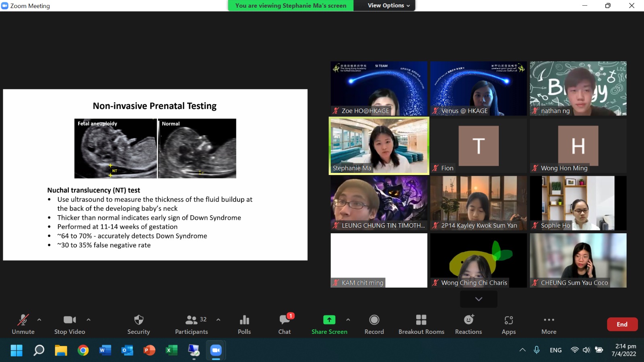This screenshot has width=644, height=362.
Task: Show next page of participant videos
Action: (479, 299)
